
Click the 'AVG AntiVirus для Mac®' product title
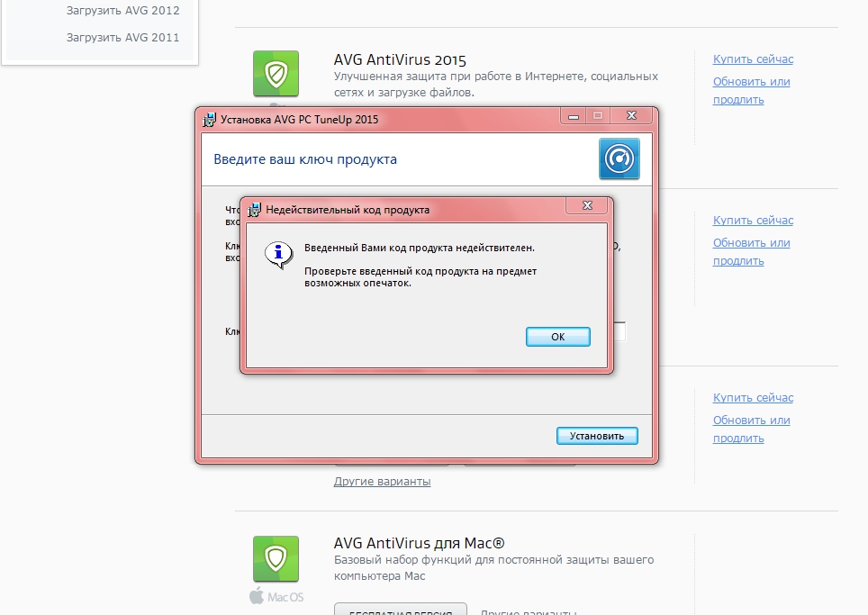point(419,543)
